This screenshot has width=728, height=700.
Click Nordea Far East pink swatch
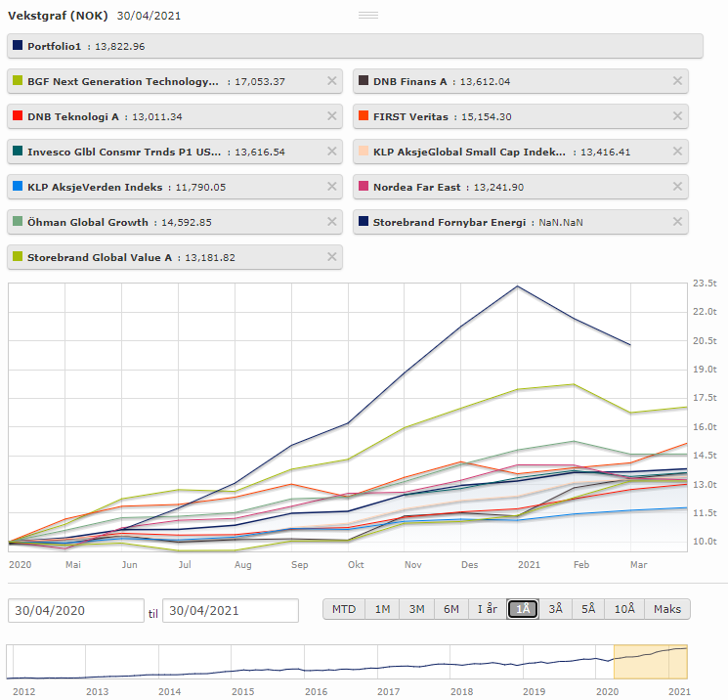pyautogui.click(x=364, y=186)
